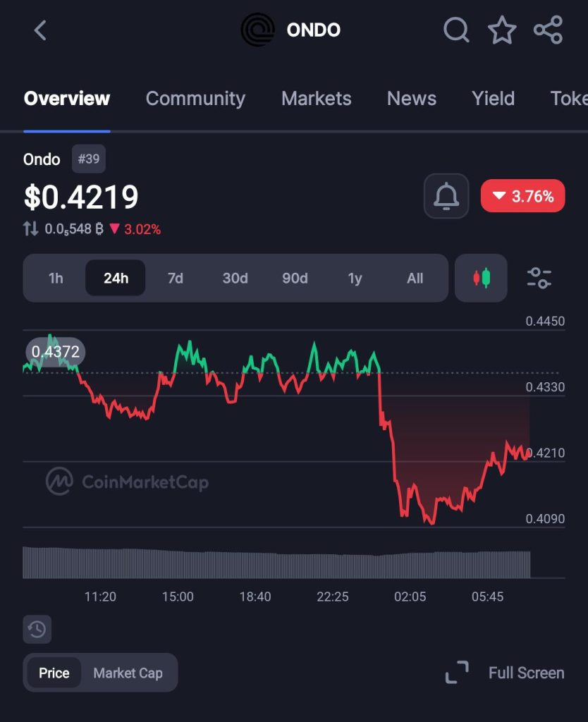Tap the Full Screen label
588x722 pixels.
pyautogui.click(x=526, y=673)
